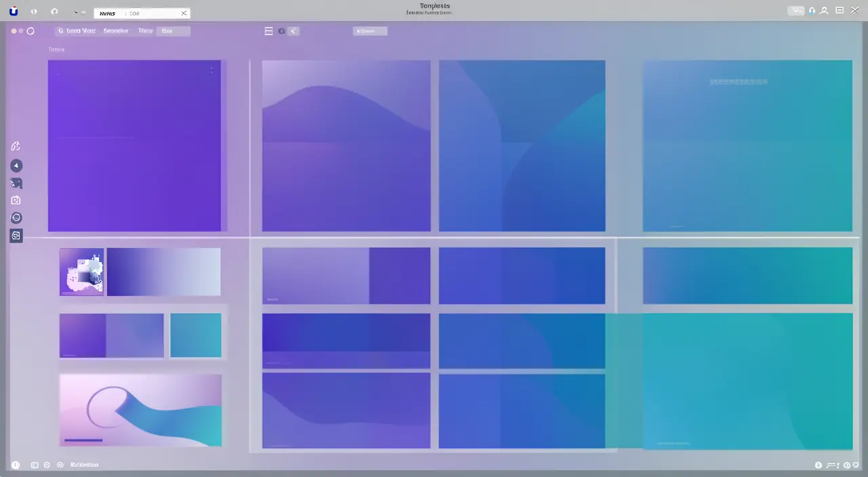Viewport: 868px width, 477px height.
Task: Click the blue headset icon at top right
Action: tap(812, 11)
